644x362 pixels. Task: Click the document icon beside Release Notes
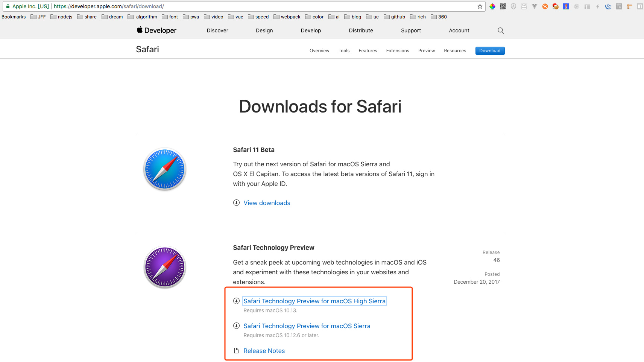click(236, 351)
